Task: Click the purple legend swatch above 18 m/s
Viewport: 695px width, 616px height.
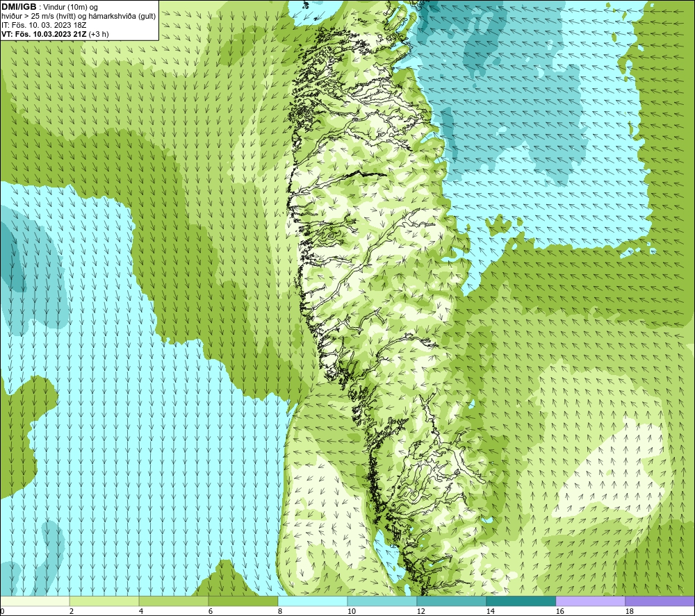Action: pyautogui.click(x=660, y=601)
